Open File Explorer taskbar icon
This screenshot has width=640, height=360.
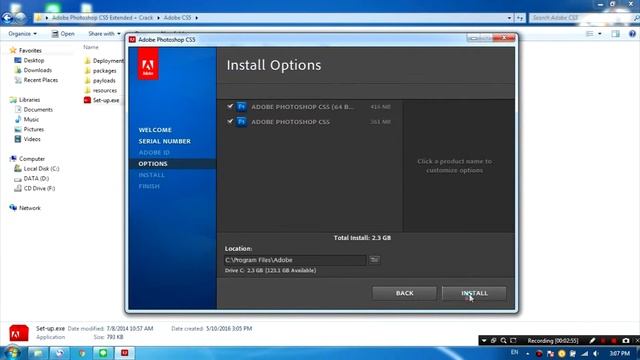tap(38, 353)
